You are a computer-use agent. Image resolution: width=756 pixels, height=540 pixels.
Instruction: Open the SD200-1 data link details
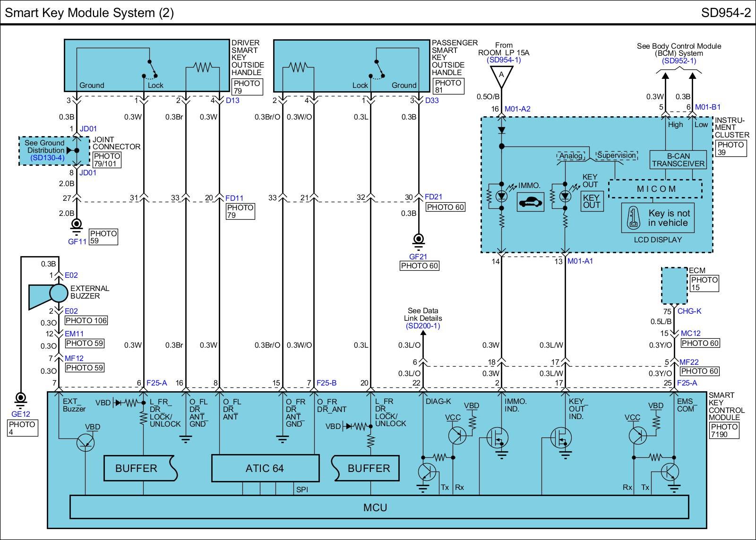(422, 326)
